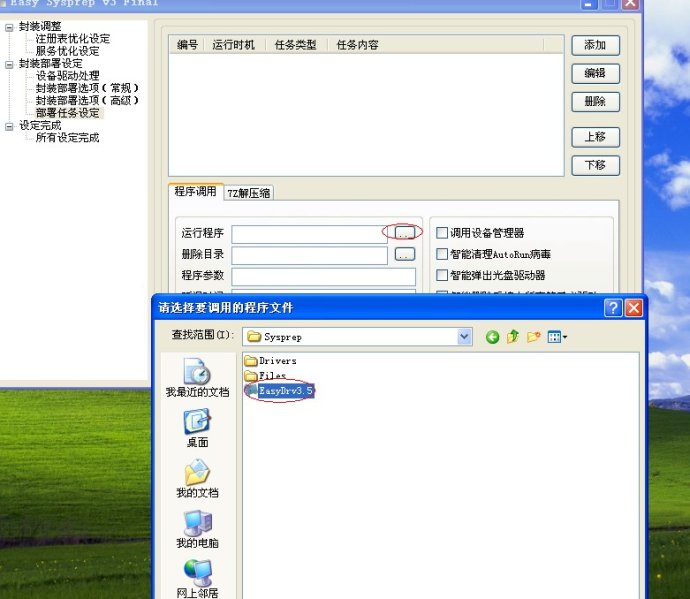Open the 查找范围 Sysprep location dropdown
The height and width of the screenshot is (599, 690).
[x=465, y=337]
